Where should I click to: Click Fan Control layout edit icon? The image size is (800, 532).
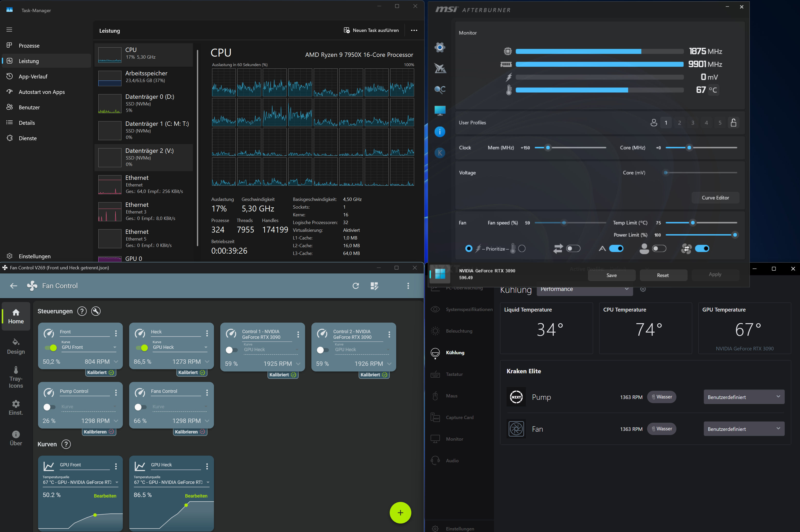tap(374, 286)
